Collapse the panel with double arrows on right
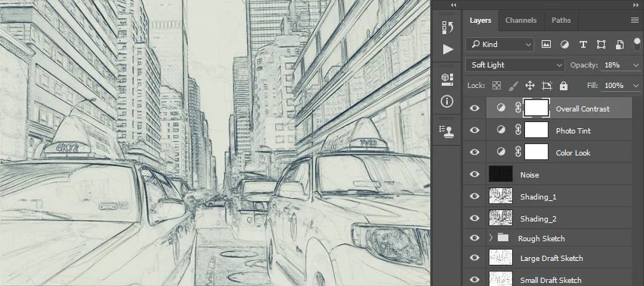The width and height of the screenshot is (644, 286). (x=636, y=5)
